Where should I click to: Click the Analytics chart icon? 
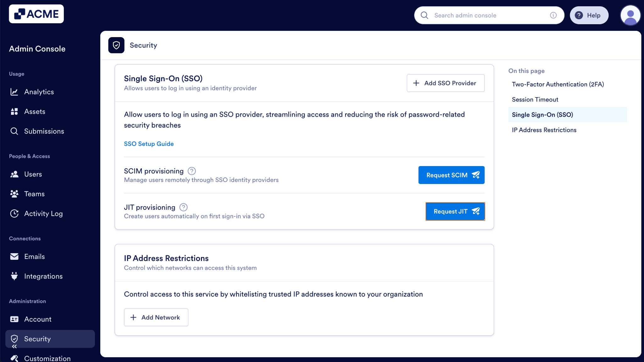14,92
